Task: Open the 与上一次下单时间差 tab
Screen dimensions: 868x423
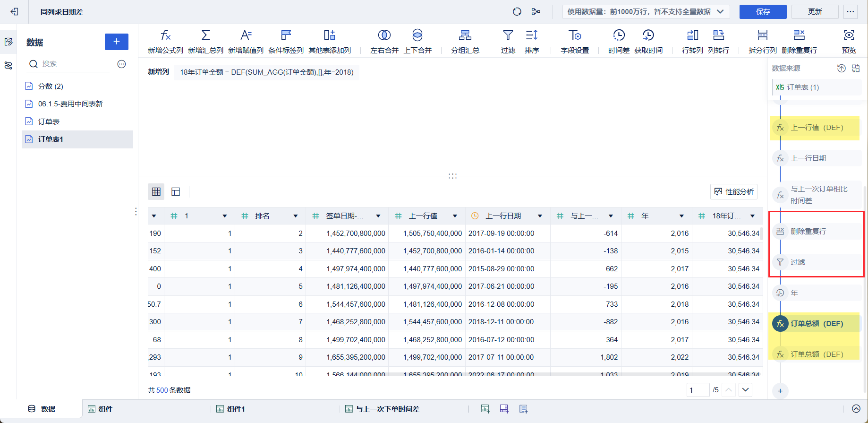Action: click(x=383, y=409)
